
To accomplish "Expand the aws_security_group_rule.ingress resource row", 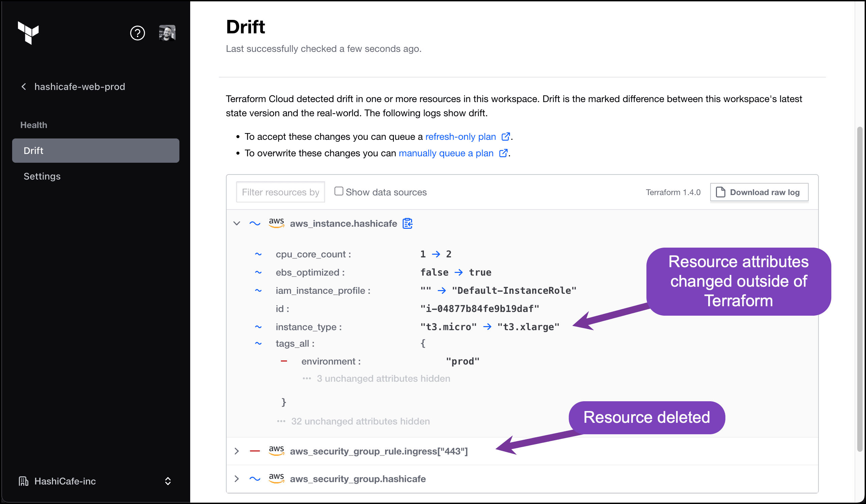I will click(x=237, y=451).
